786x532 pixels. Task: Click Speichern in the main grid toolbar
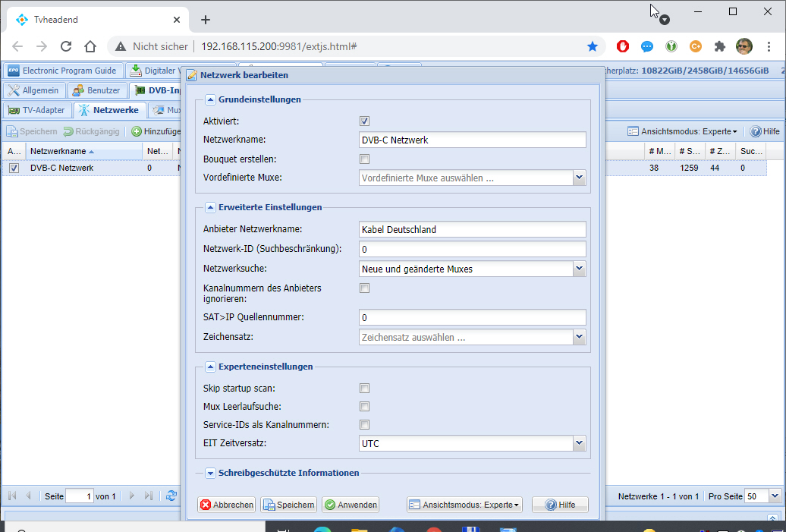32,131
